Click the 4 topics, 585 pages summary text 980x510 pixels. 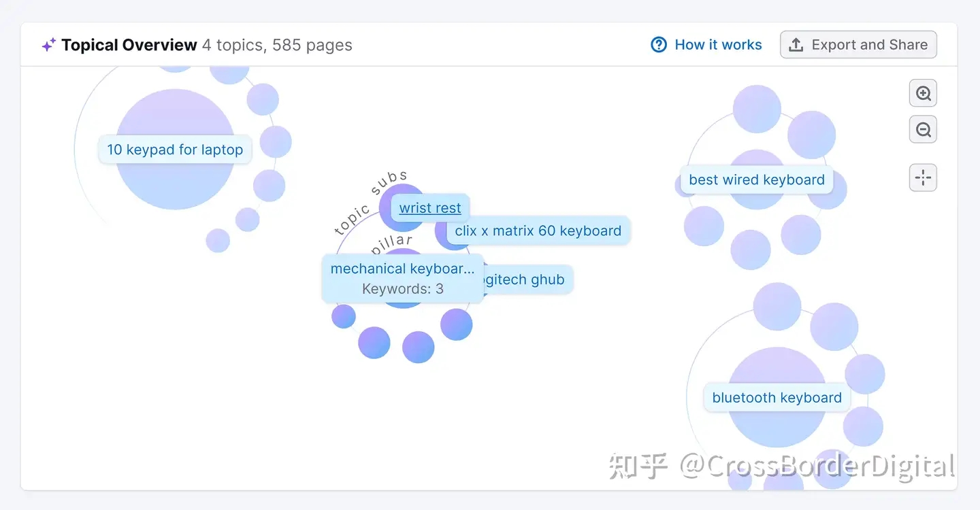point(277,45)
